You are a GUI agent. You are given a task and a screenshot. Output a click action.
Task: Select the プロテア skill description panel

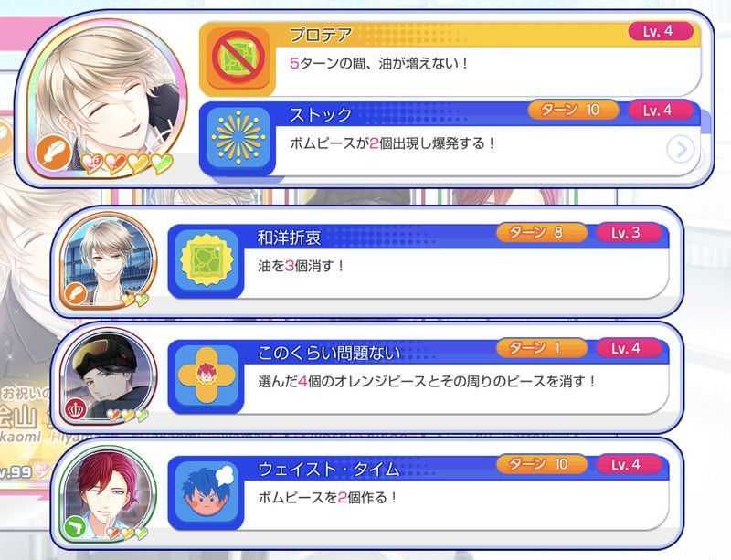450,59
